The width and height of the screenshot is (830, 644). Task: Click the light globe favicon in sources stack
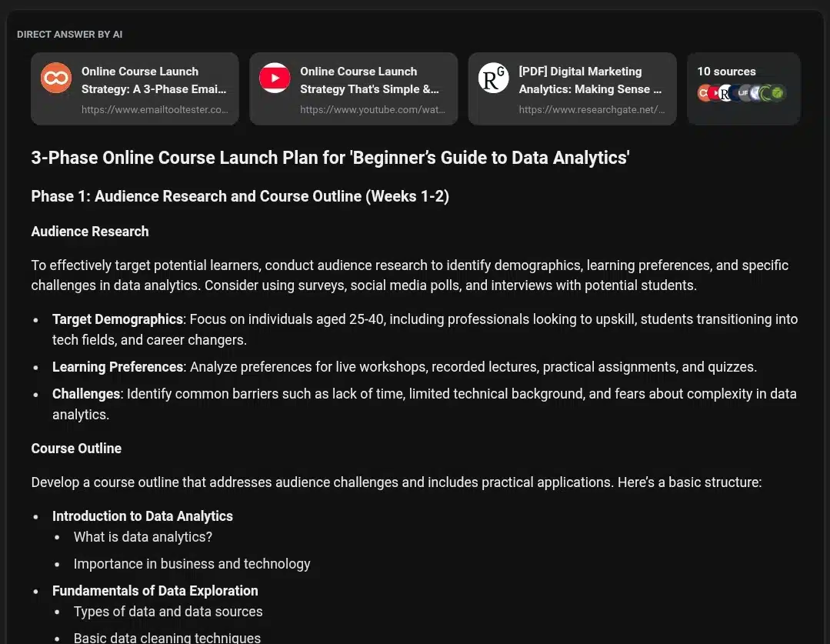click(755, 93)
